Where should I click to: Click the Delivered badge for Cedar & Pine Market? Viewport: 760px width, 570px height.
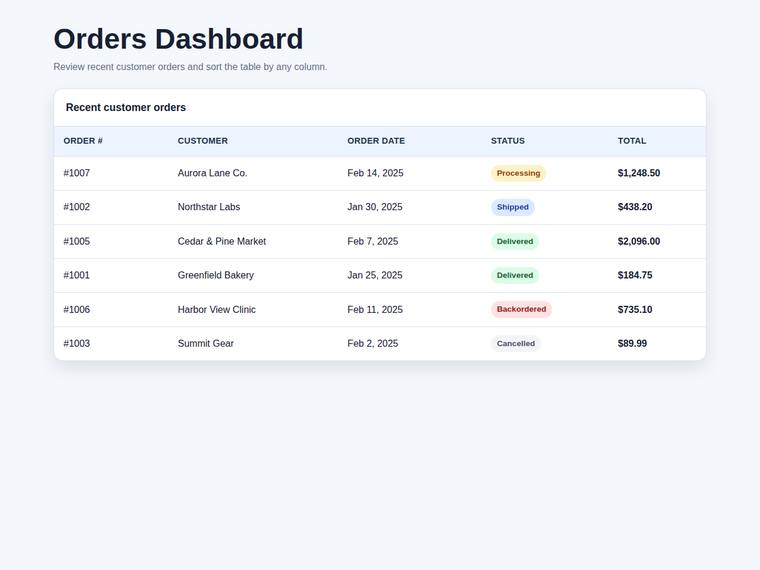tap(515, 241)
